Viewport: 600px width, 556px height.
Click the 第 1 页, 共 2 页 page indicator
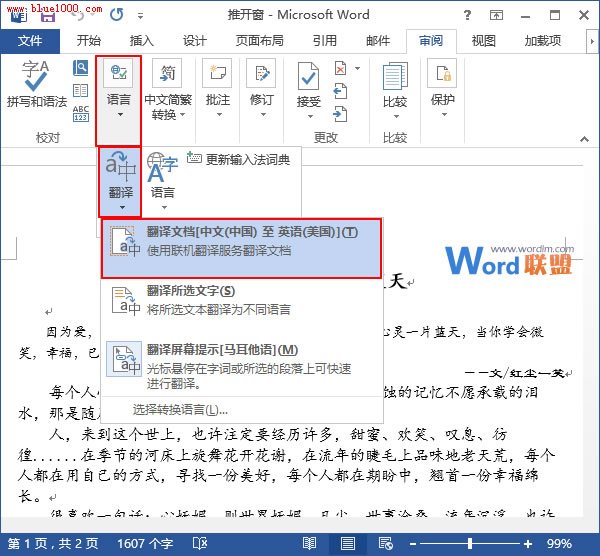pos(53,543)
